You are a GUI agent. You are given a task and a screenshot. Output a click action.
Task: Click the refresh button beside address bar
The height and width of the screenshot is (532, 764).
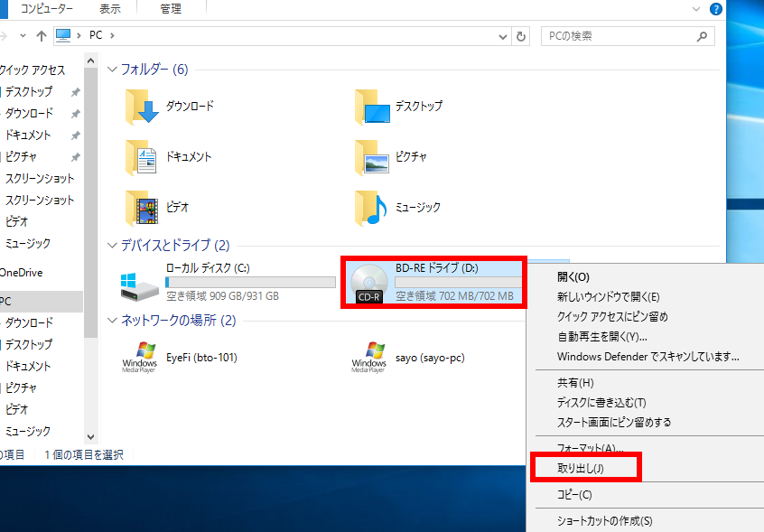(x=521, y=37)
